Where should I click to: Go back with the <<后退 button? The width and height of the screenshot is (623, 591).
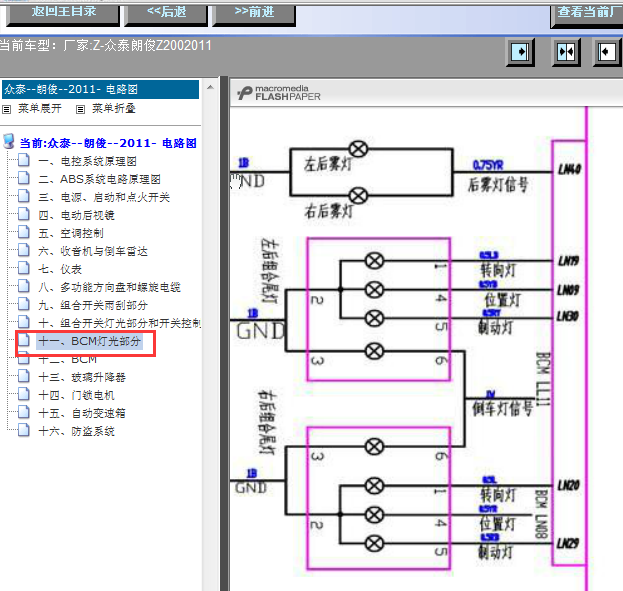coord(166,14)
